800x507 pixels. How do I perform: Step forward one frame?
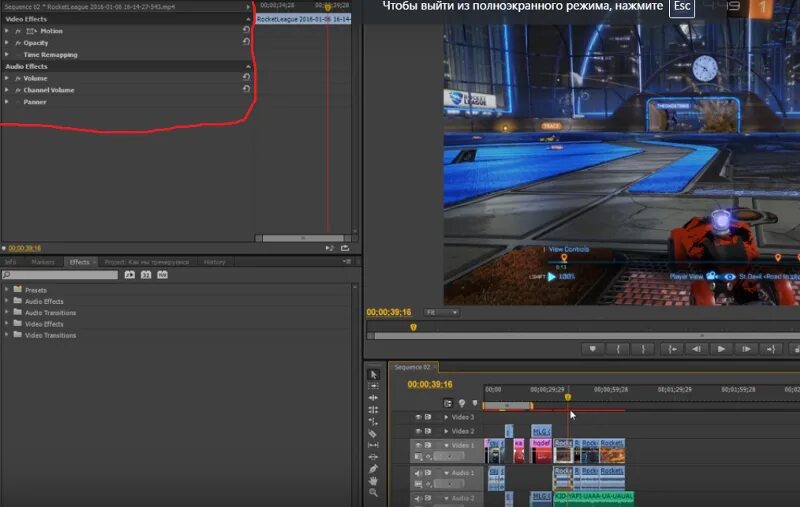click(x=746, y=349)
